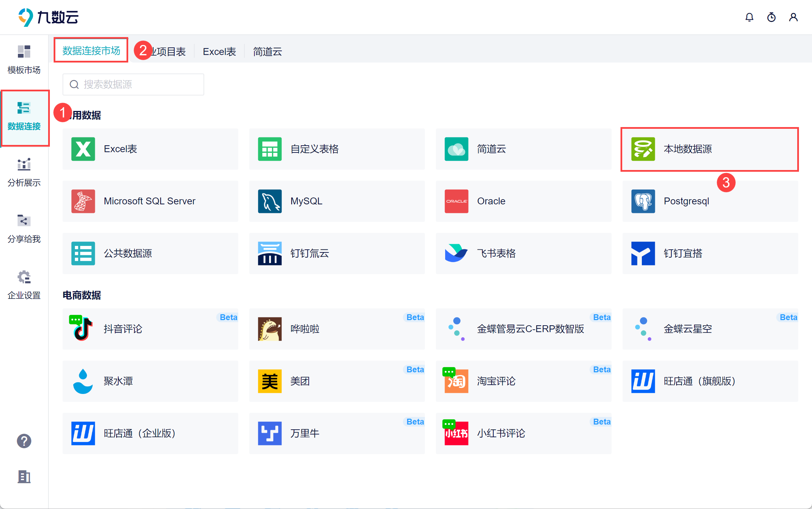Select the 数据连接 sidebar item

click(24, 117)
